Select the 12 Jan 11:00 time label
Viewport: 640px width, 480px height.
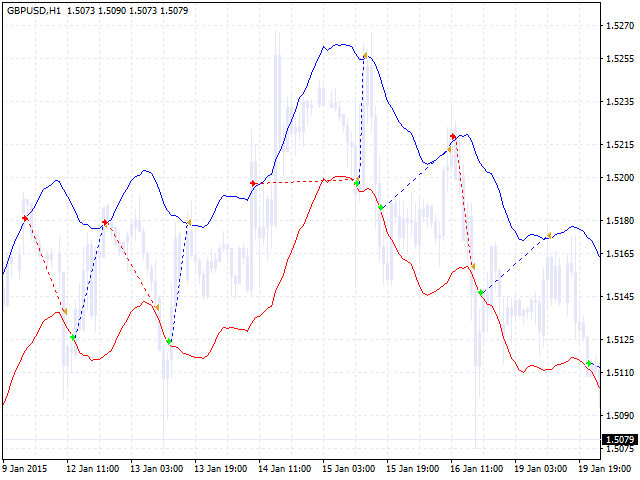point(93,469)
